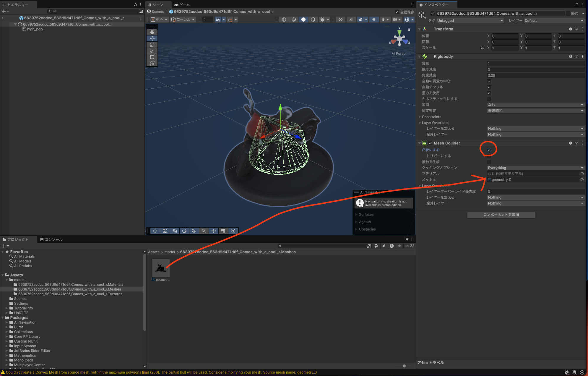Click the Mesh Collider component icon
Screen dimensions: 588x376
[425, 143]
